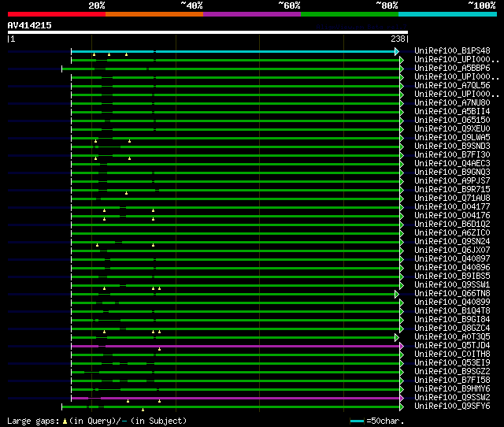The height and width of the screenshot is (427, 504).
Task: Click the green arrowhead ending the A7QL56 hit
Action: pyautogui.click(x=402, y=86)
